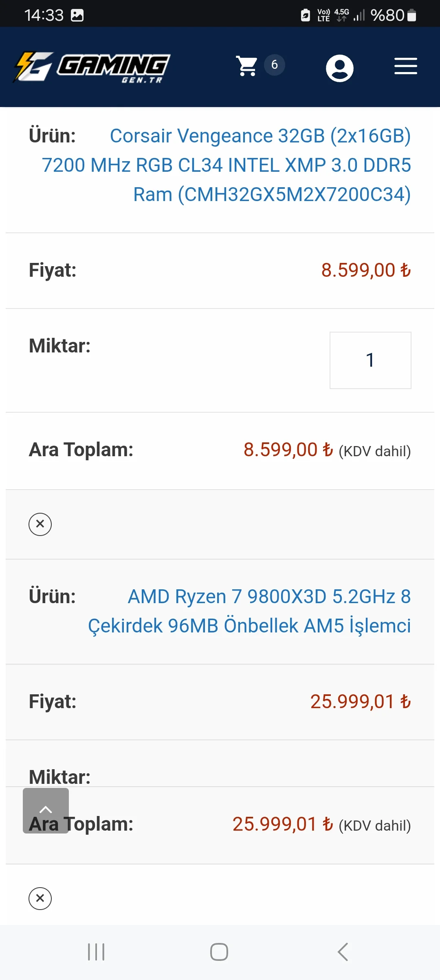Open the hamburger navigation menu
The height and width of the screenshot is (980, 440).
click(x=405, y=66)
